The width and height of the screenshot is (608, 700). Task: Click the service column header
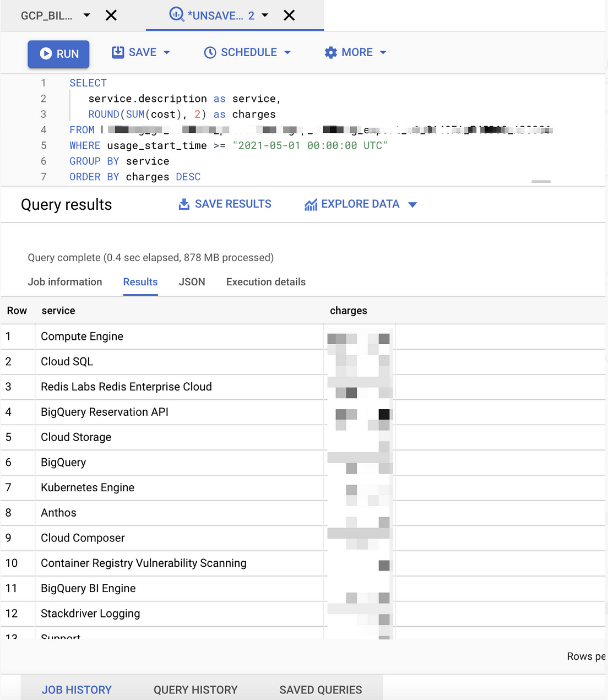pos(58,311)
